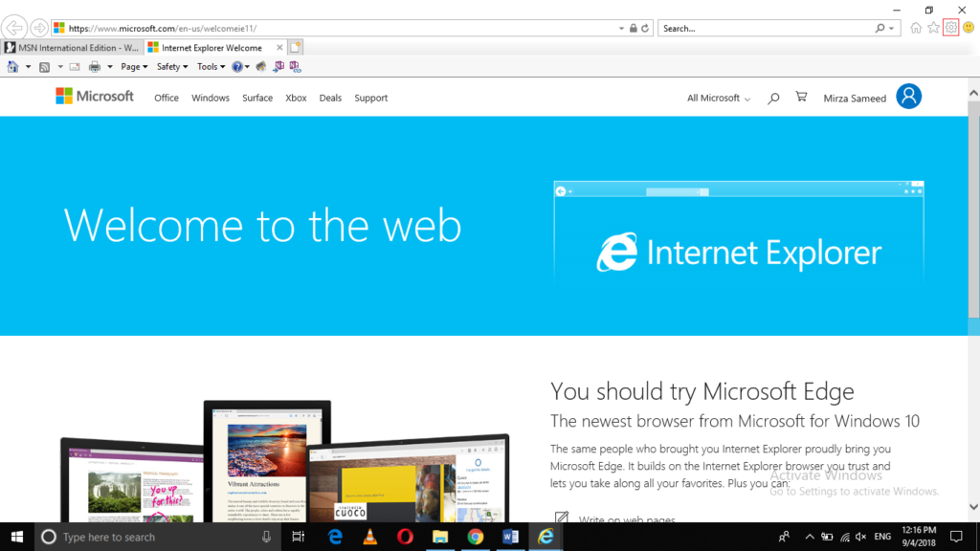Click the blue account avatar icon
This screenshot has height=551, width=980.
coord(909,97)
